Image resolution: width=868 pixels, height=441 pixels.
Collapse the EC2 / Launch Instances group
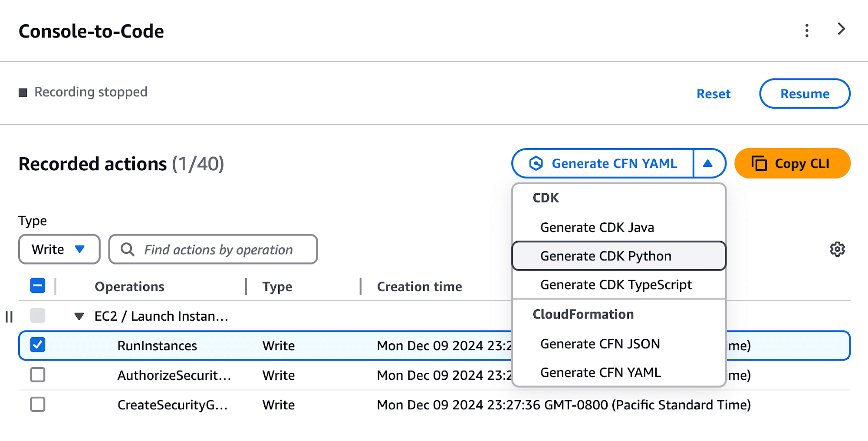click(x=79, y=316)
